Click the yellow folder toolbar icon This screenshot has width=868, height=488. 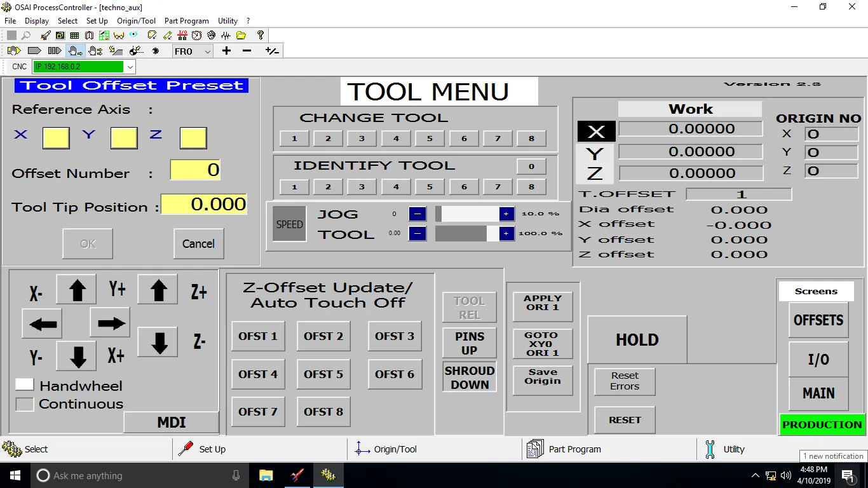pyautogui.click(x=241, y=36)
